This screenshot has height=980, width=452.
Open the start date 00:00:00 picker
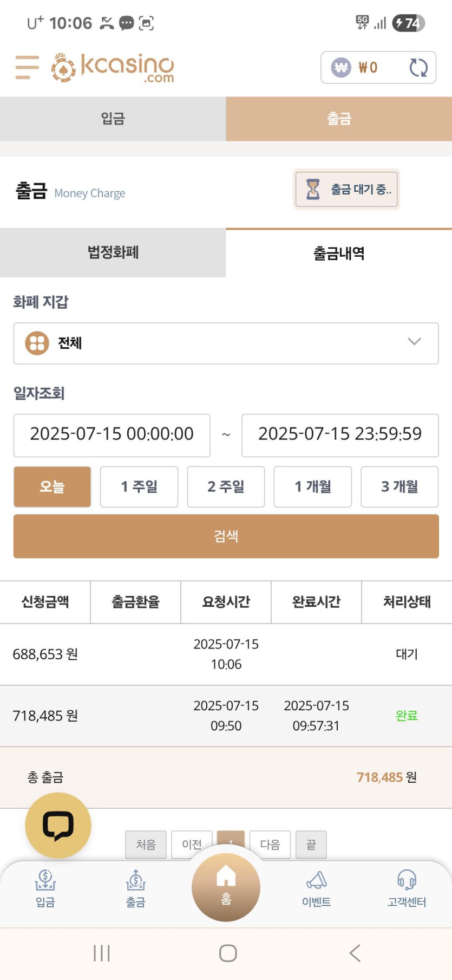112,435
